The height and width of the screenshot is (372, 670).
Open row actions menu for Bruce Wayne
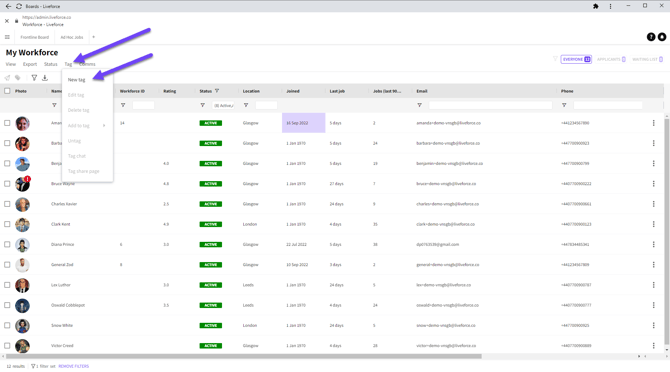pyautogui.click(x=653, y=184)
